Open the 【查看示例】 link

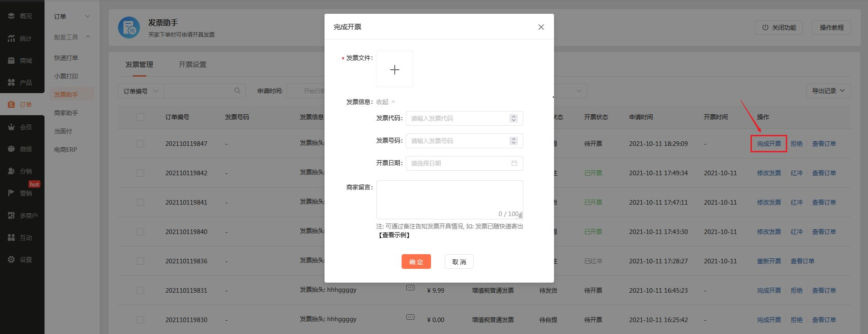click(x=394, y=235)
